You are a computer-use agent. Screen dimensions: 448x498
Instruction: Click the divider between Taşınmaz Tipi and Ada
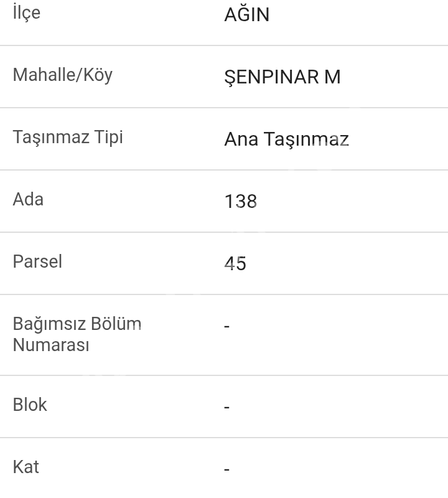pos(224,170)
